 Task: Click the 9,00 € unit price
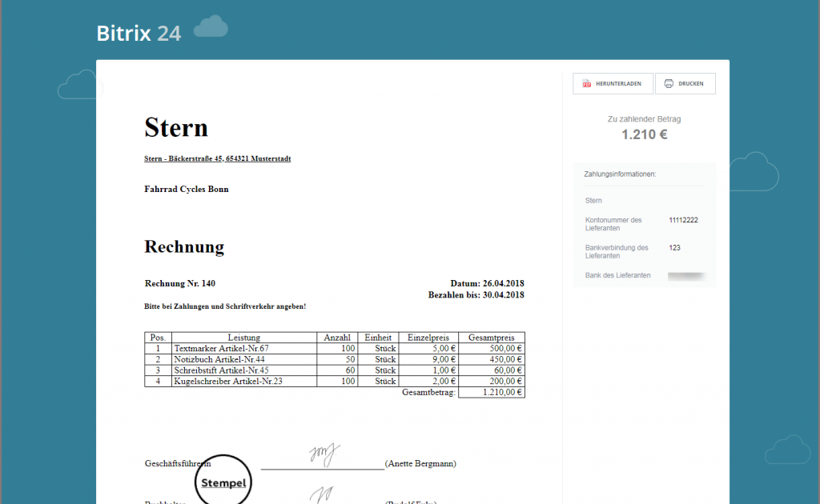tap(428, 359)
